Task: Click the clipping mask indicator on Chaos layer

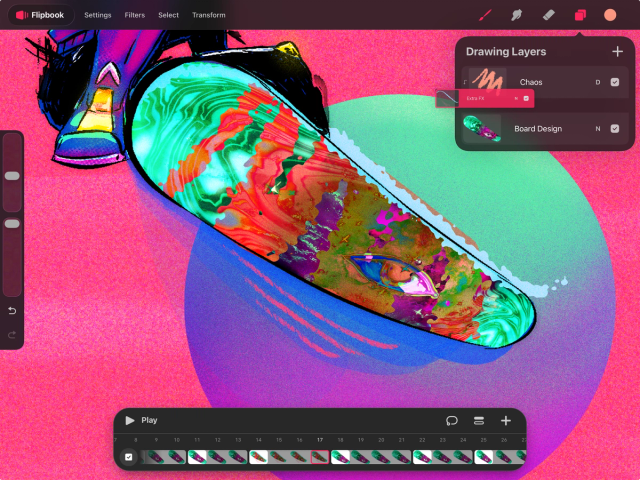Action: pos(465,82)
